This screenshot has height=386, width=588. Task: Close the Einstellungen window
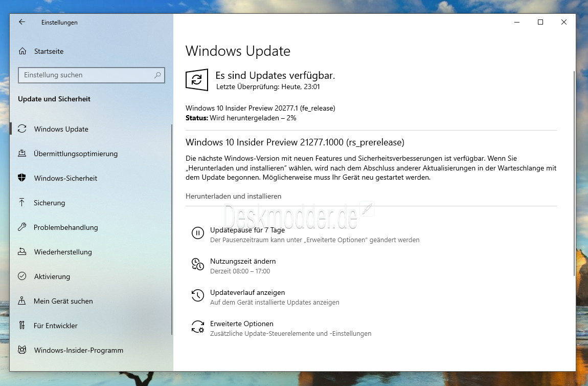coord(563,22)
